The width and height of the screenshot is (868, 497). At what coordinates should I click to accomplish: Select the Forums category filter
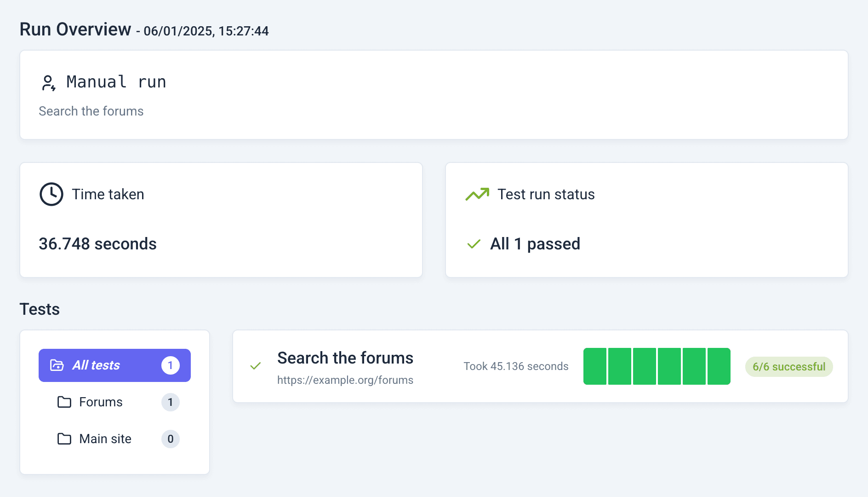click(x=101, y=402)
